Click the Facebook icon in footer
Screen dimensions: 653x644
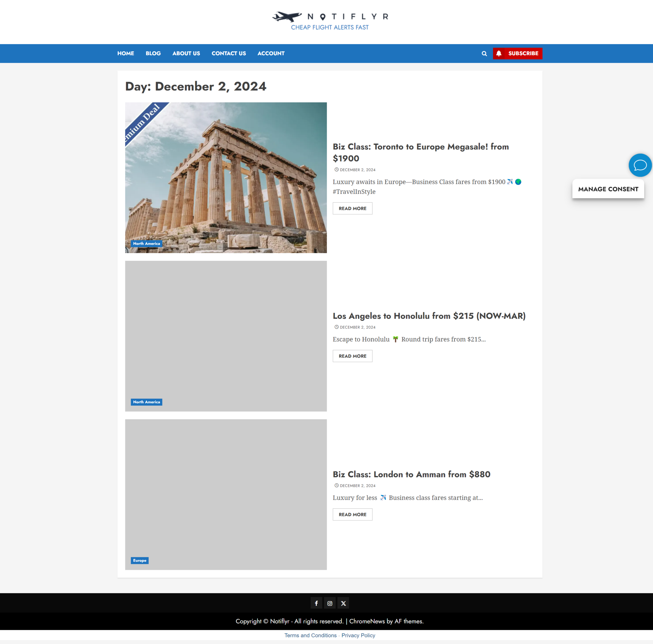[x=316, y=603]
